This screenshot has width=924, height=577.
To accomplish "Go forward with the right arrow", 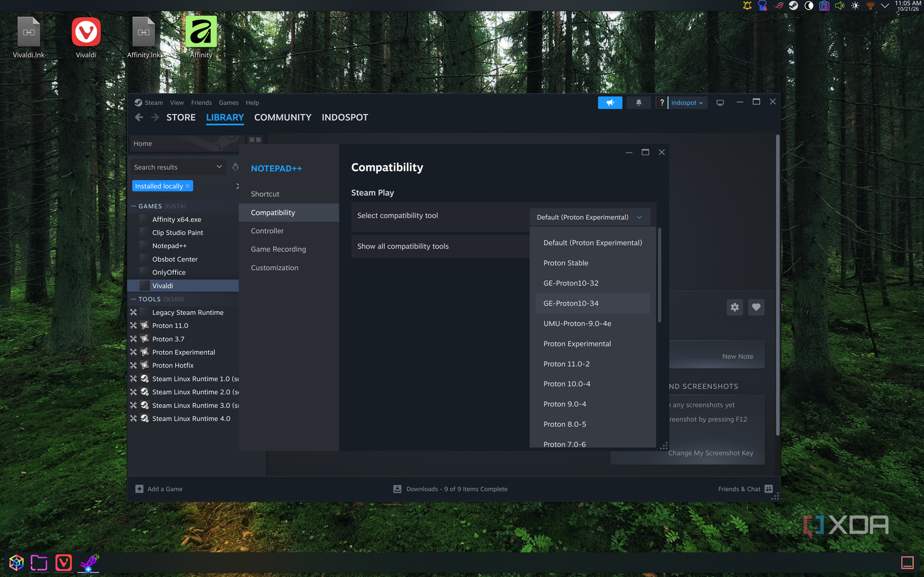I will tap(155, 117).
